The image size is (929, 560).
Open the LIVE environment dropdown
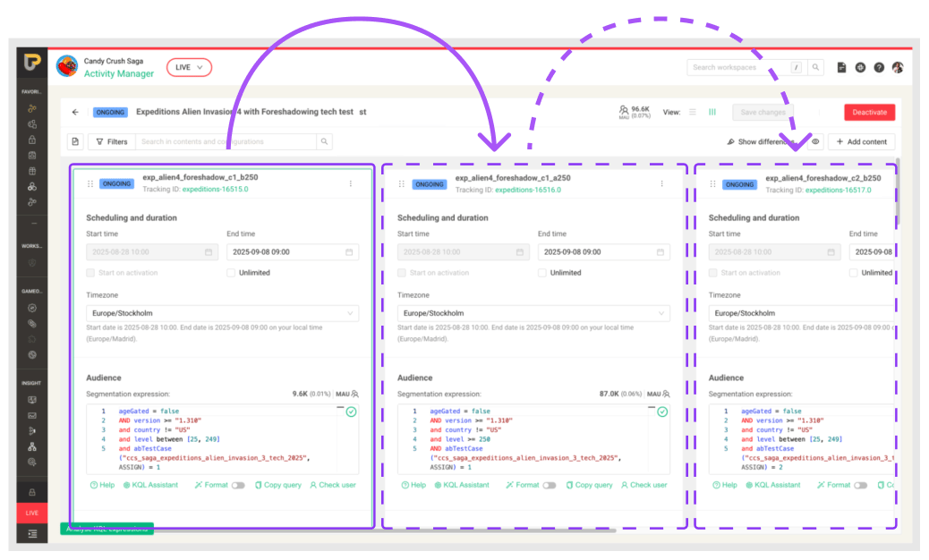click(x=189, y=67)
